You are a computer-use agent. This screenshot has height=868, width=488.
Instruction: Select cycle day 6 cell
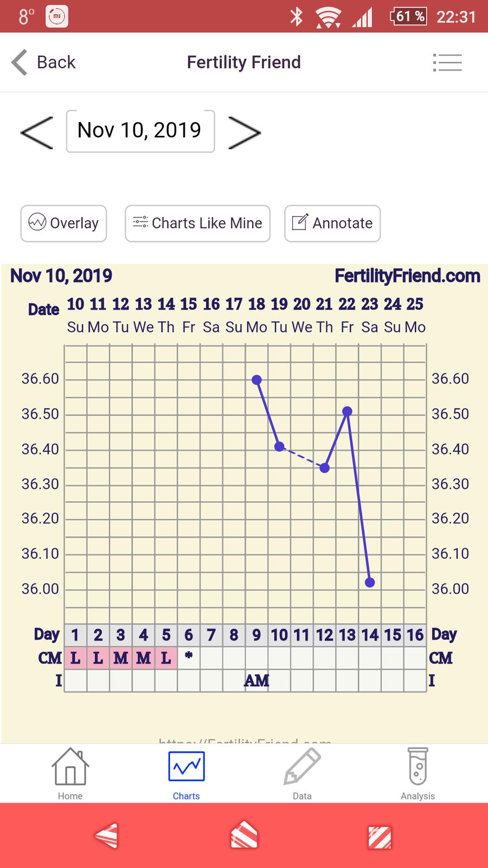click(x=189, y=635)
